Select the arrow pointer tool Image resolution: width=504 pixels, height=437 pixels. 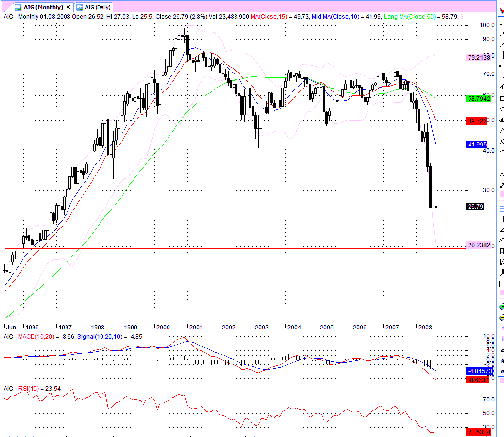pos(502,11)
